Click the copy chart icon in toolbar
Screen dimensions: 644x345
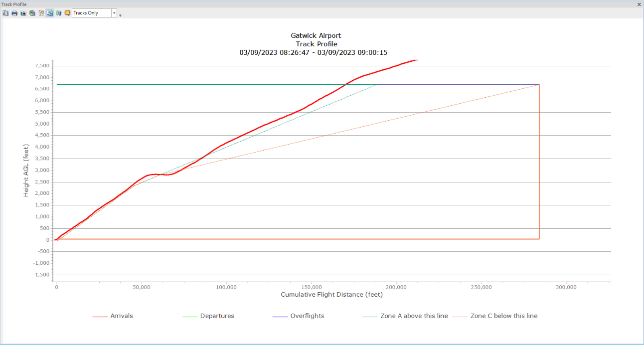point(5,13)
